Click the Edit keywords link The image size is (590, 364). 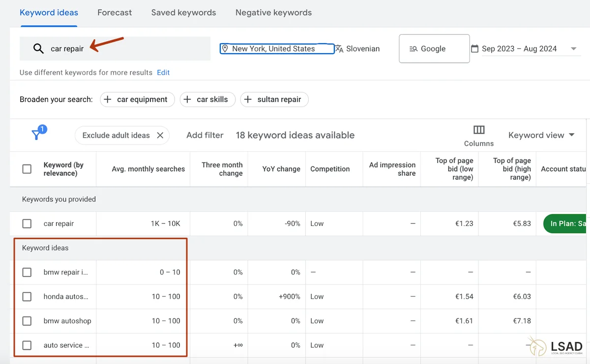(x=163, y=72)
